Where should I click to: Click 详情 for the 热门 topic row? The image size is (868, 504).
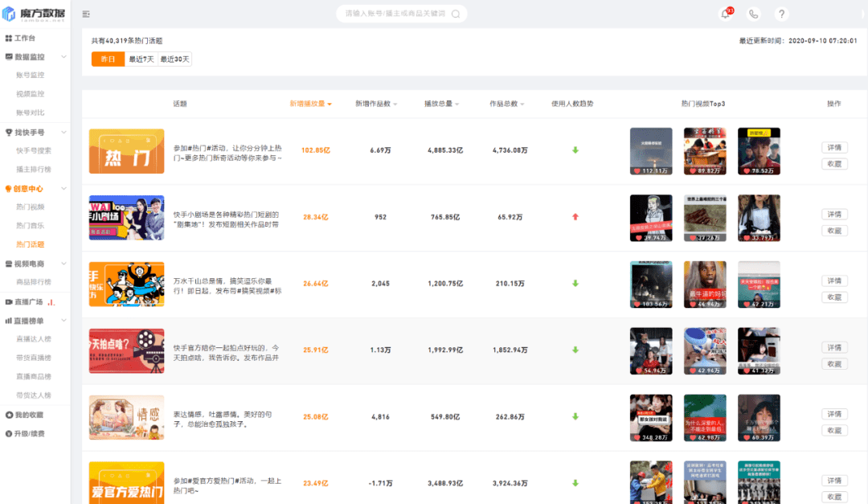(x=833, y=148)
